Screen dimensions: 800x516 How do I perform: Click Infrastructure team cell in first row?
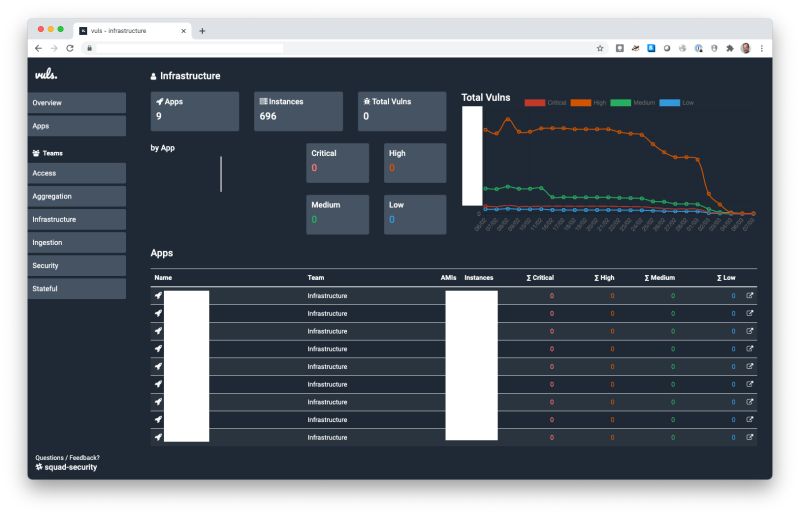click(x=327, y=296)
